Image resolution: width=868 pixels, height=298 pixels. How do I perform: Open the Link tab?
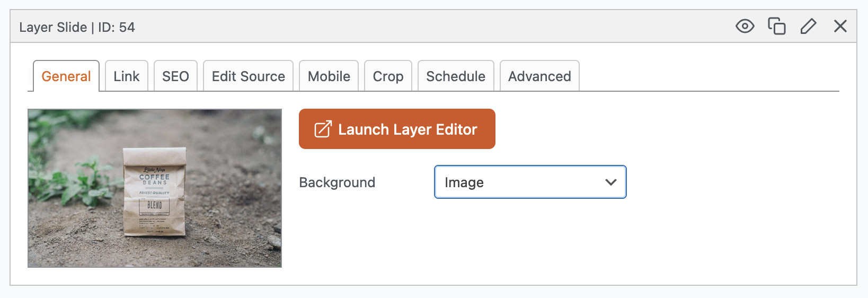pyautogui.click(x=126, y=76)
